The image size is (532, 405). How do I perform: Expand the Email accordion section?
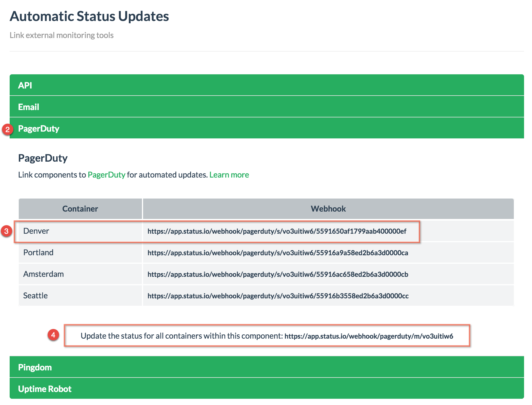pos(267,107)
